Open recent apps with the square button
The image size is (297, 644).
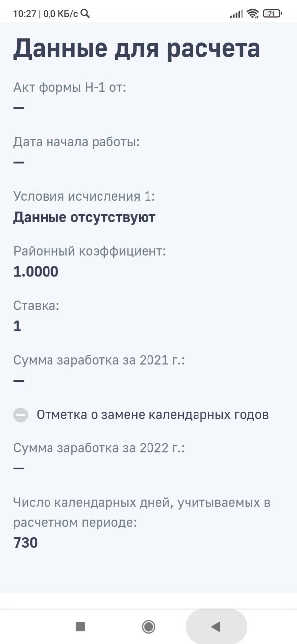(x=80, y=627)
